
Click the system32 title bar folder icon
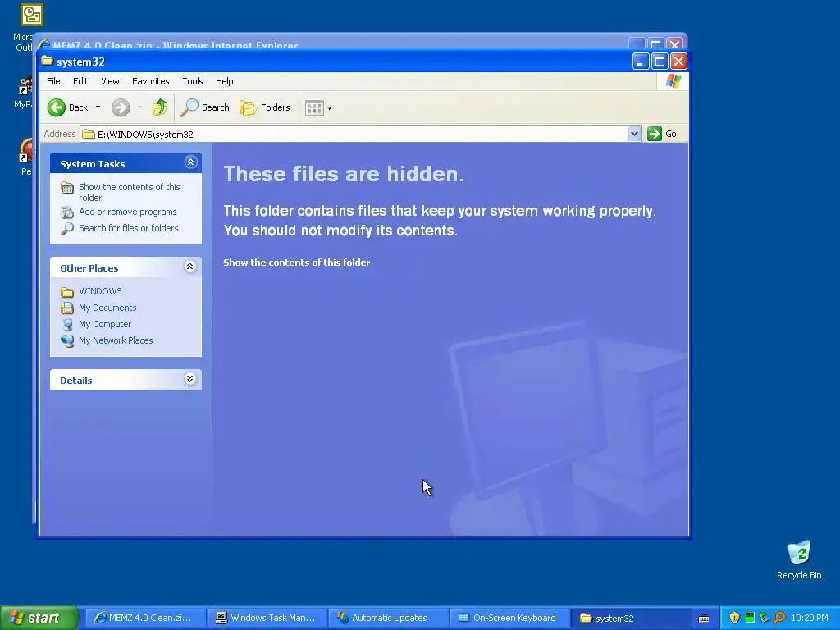tap(47, 61)
